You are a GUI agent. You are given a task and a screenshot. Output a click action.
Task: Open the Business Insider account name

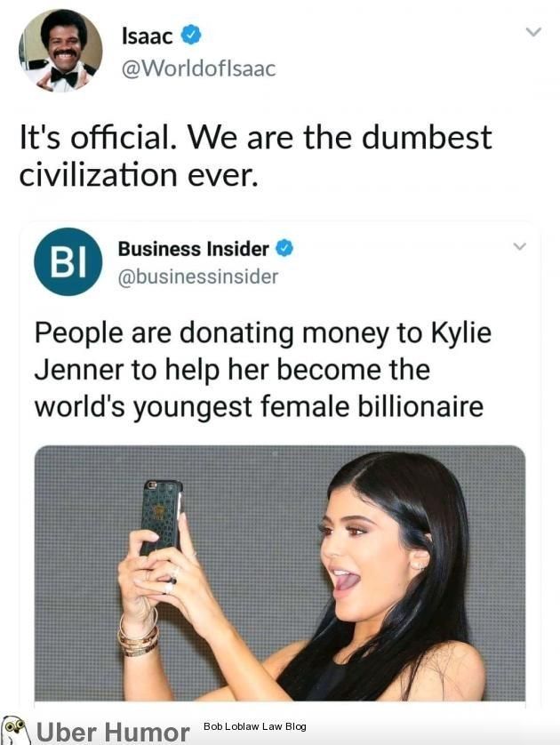[x=193, y=249]
